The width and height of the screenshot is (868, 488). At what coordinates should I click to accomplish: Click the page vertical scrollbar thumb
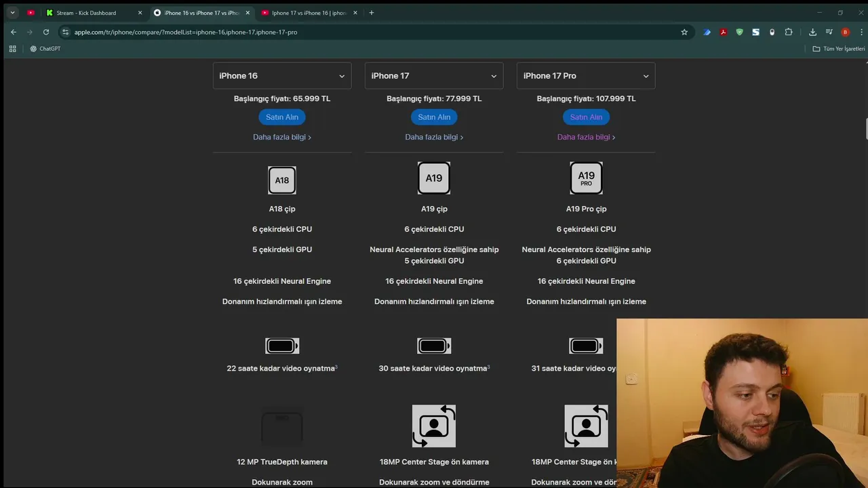[x=865, y=127]
